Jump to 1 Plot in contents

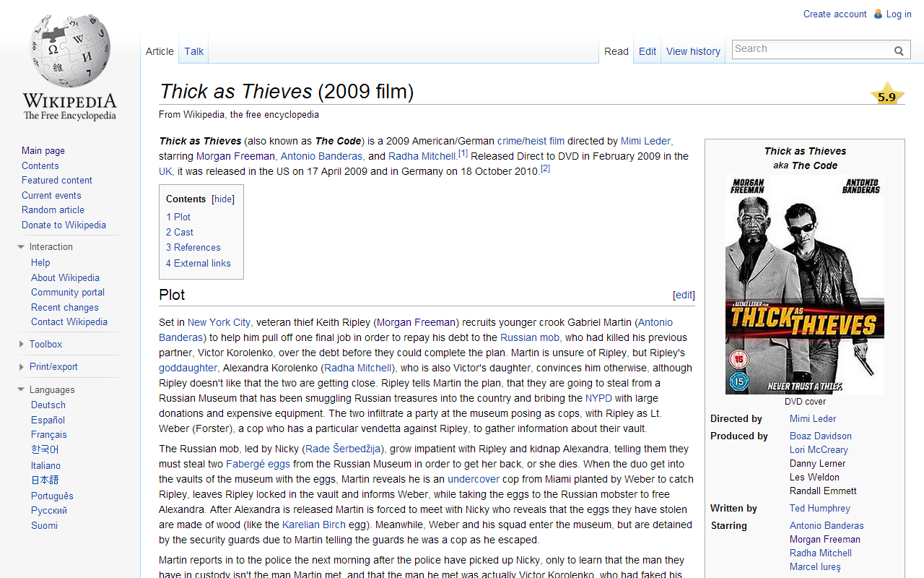(x=178, y=217)
